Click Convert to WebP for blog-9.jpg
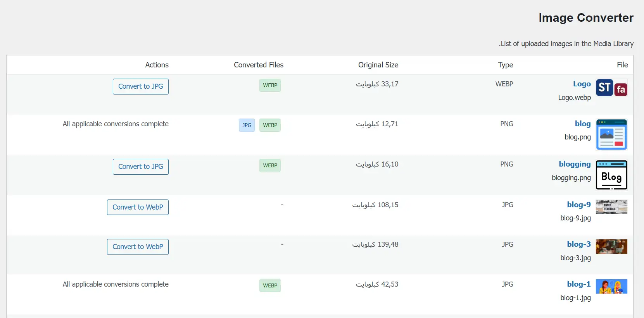Image resolution: width=644 pixels, height=318 pixels. [138, 207]
